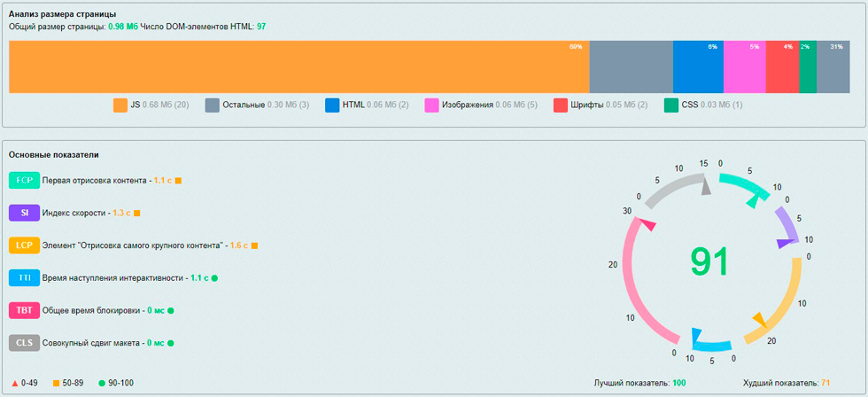The height and width of the screenshot is (397, 868).
Task: Click the overall score 91 in the gauge
Action: (709, 261)
